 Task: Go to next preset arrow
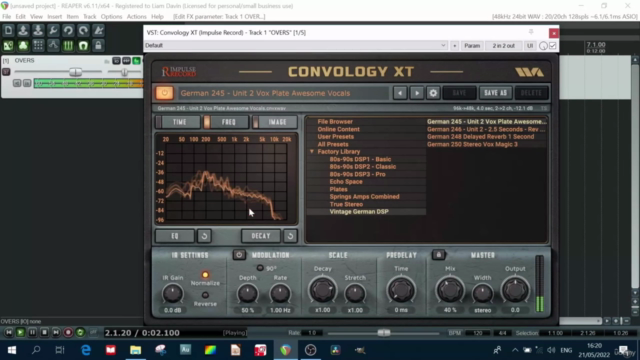[x=417, y=93]
